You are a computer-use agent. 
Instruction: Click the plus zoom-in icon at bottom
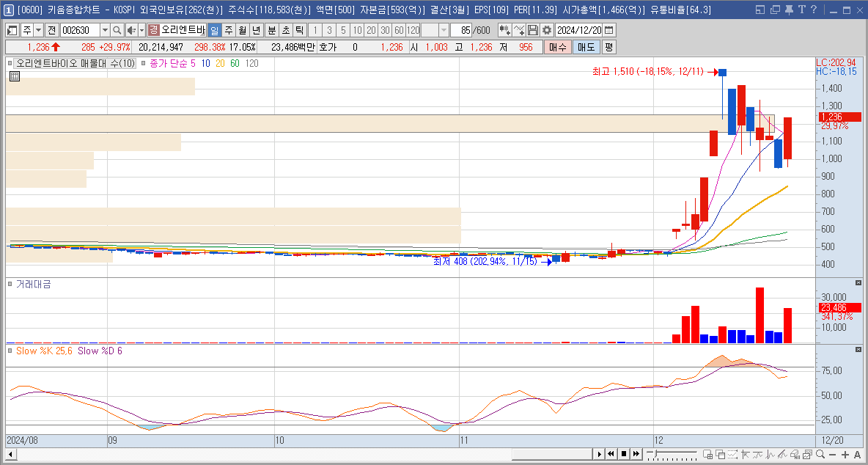coord(845,455)
